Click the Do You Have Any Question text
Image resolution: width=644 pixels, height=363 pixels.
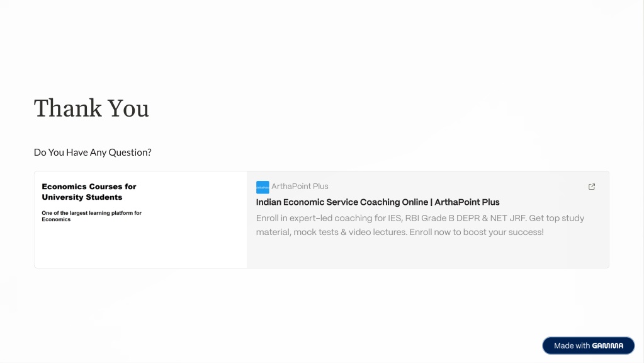93,153
